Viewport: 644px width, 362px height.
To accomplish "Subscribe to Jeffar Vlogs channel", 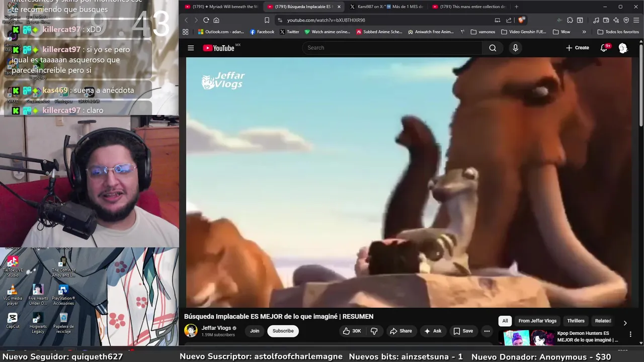I will (283, 331).
